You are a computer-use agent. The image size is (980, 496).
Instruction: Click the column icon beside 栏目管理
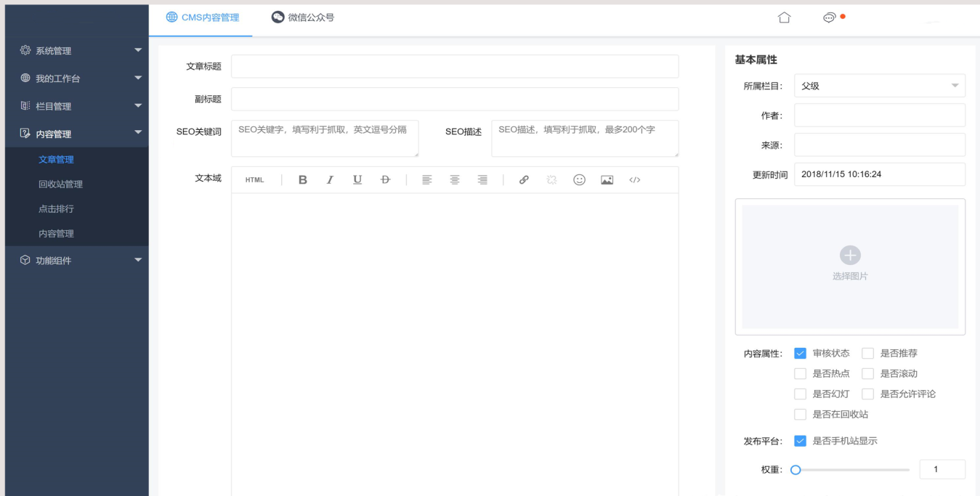pyautogui.click(x=25, y=106)
